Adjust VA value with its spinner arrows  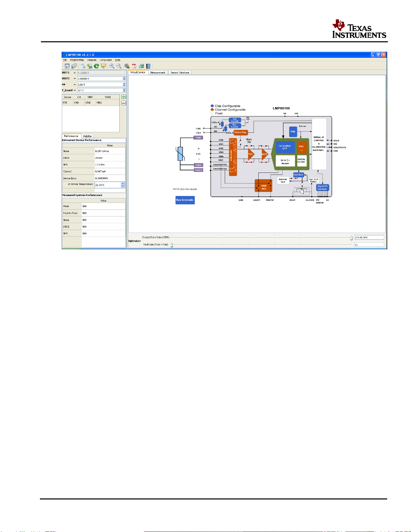point(124,84)
